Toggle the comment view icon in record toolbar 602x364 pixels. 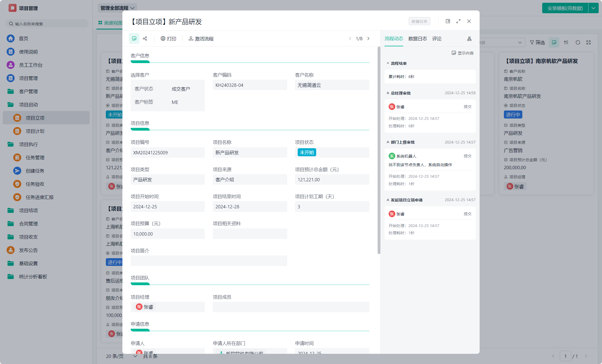point(134,39)
